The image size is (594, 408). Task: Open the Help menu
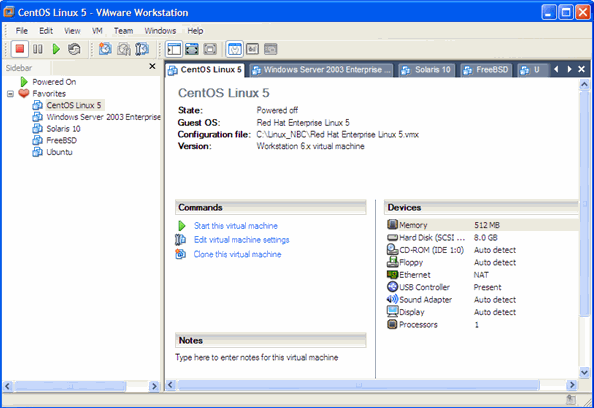195,31
